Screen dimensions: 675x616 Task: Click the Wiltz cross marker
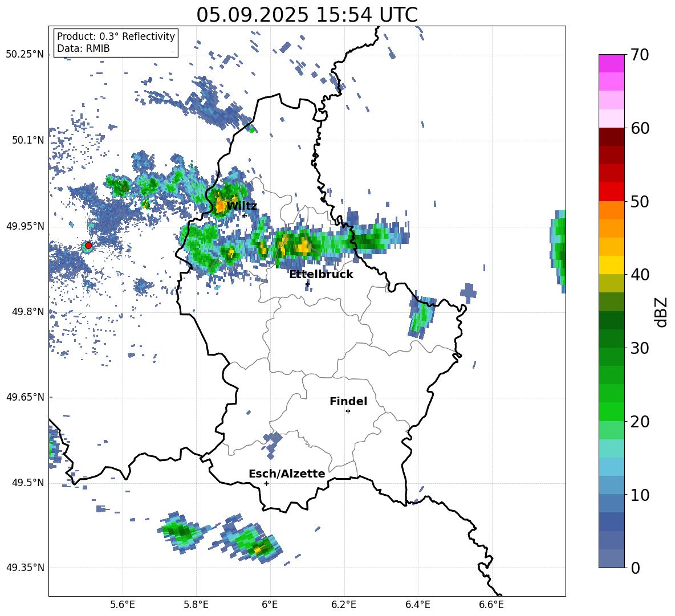[x=245, y=215]
